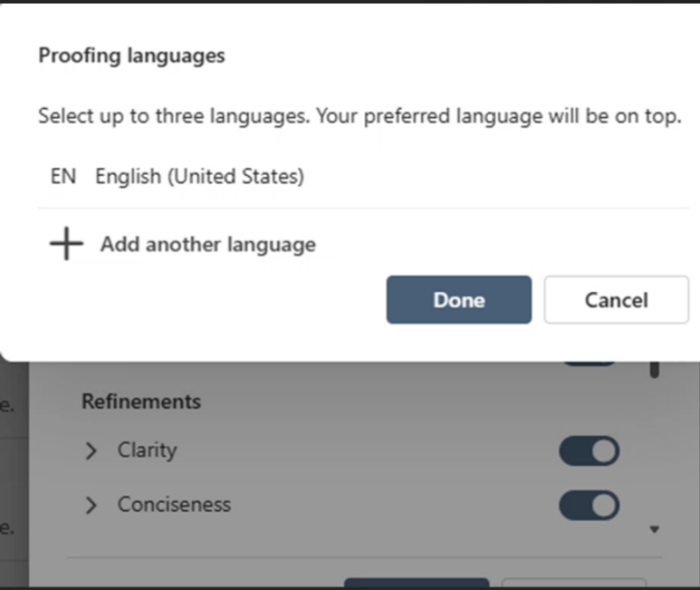The image size is (700, 590).
Task: Click the plus icon to add a language
Action: point(66,244)
